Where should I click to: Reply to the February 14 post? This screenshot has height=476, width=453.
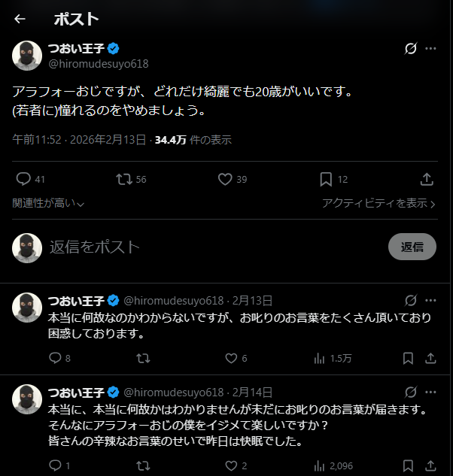54,465
